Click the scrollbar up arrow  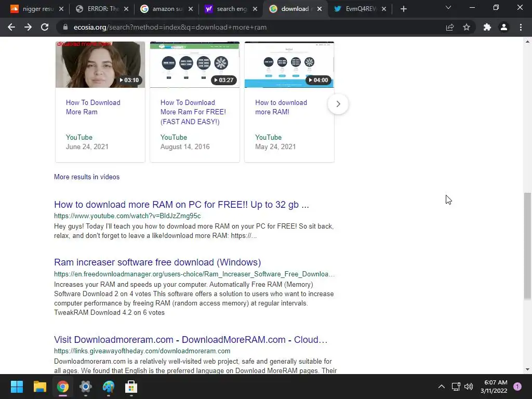pos(527,42)
